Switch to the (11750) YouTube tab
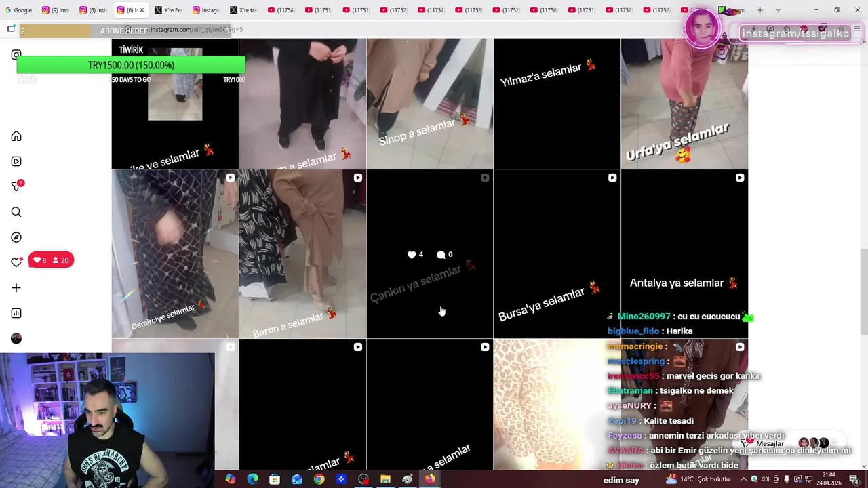Screen dimensions: 868x488 click(544, 10)
